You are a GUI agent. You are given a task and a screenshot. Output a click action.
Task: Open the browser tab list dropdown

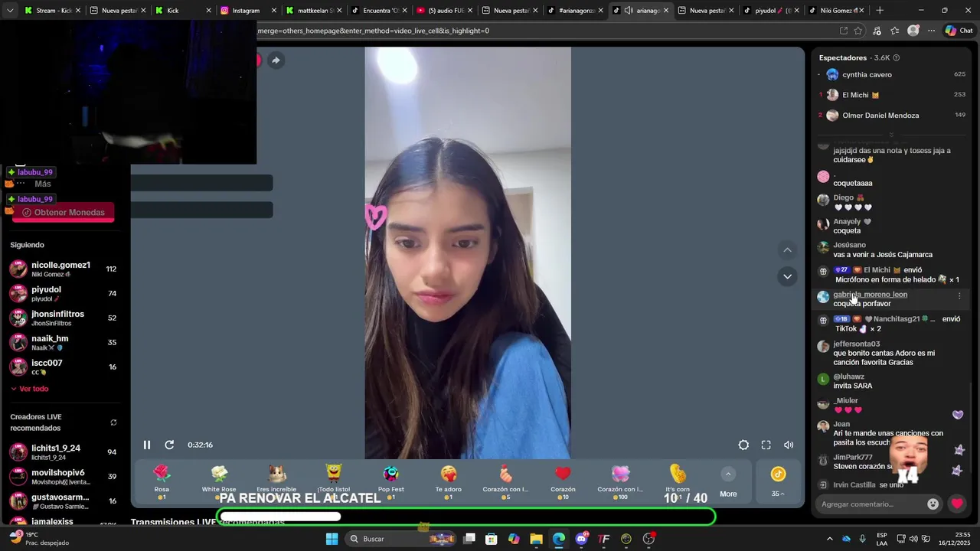click(10, 11)
